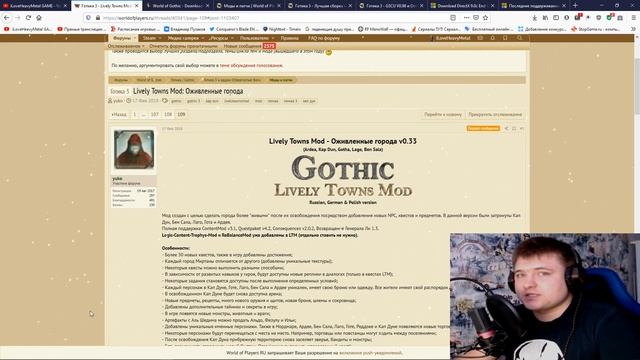Click the green extension icon with badge

pyautogui.click(x=610, y=18)
